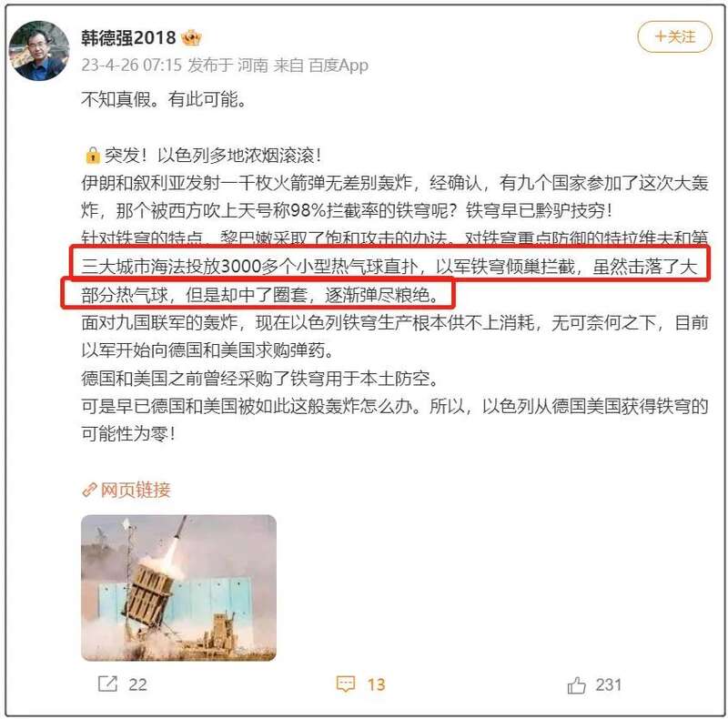This screenshot has height=719, width=728.
Task: Open the 网页链接 hyperlink
Action: (136, 490)
